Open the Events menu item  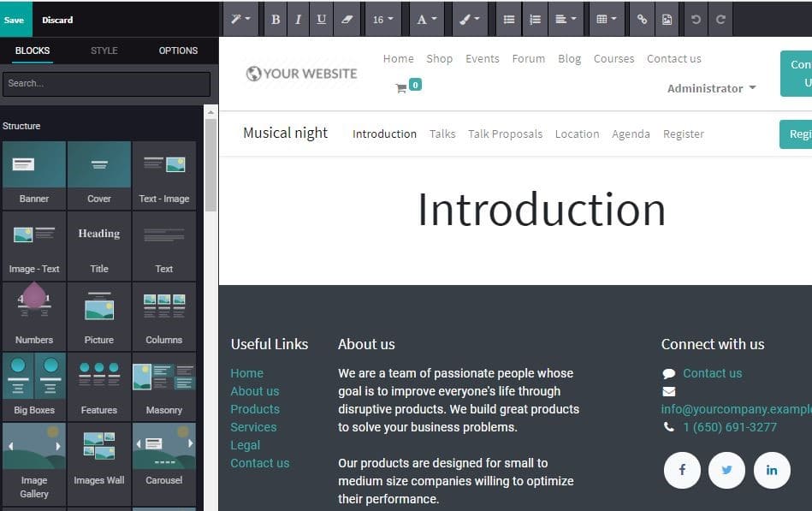point(482,58)
